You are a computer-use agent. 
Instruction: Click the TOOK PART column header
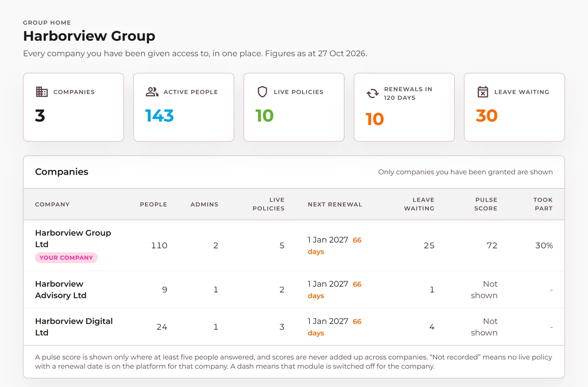[543, 204]
